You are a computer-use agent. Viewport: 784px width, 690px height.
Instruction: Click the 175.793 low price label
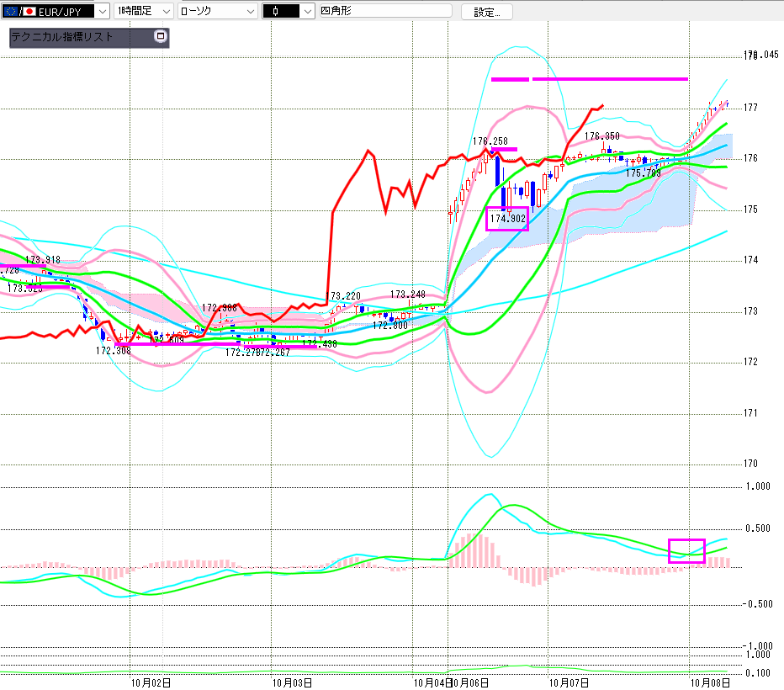643,172
